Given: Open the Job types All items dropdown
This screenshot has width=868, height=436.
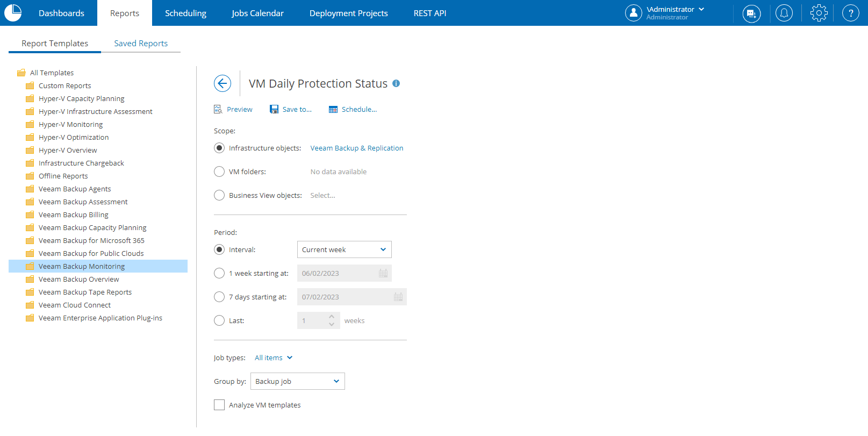Looking at the screenshot, I should (x=274, y=358).
